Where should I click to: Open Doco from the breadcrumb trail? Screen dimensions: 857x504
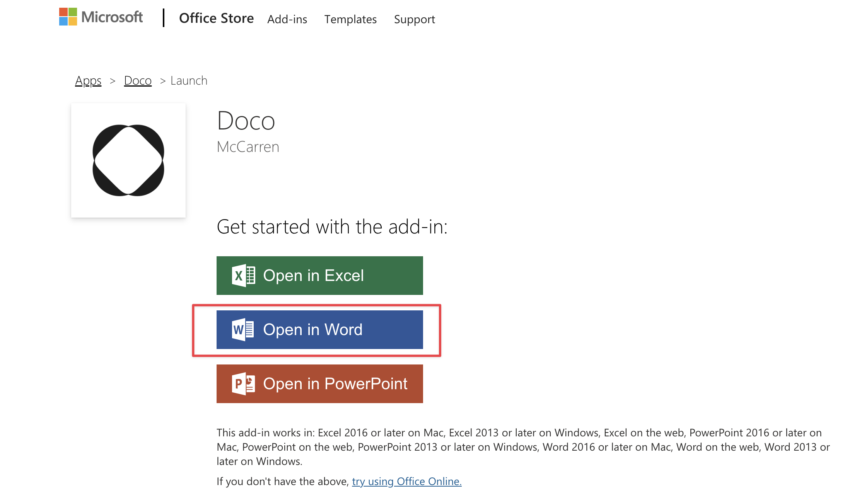pos(138,80)
